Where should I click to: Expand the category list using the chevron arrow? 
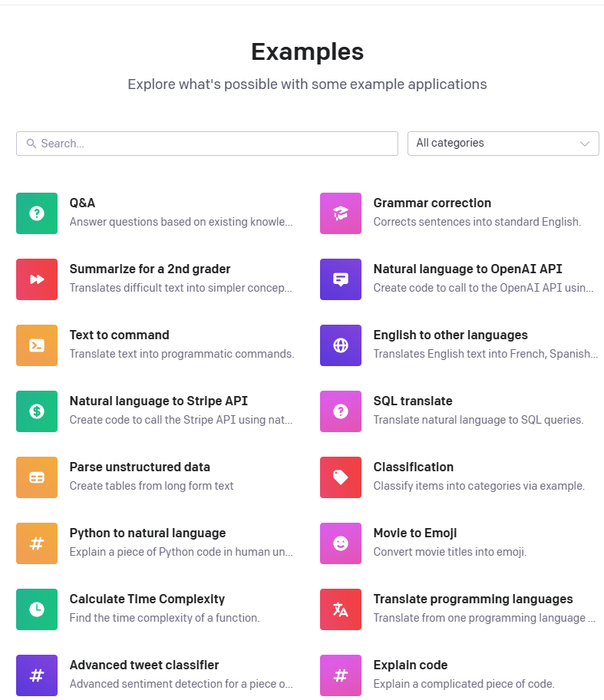point(584,144)
